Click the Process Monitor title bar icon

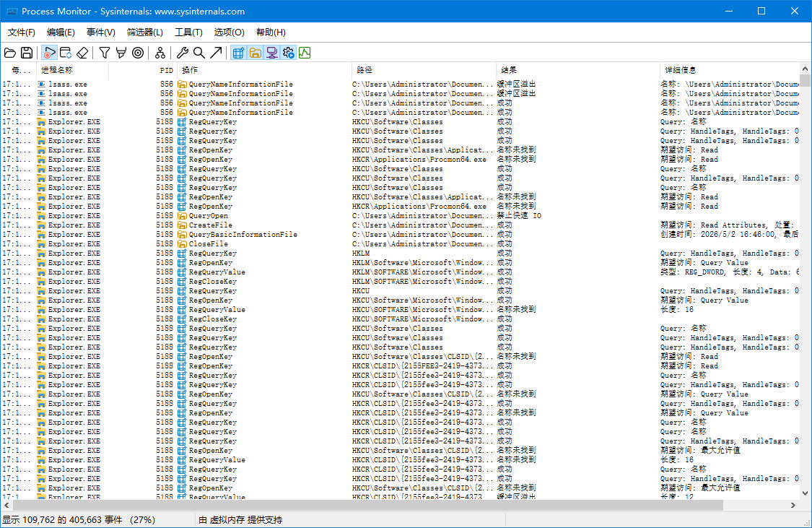click(12, 11)
